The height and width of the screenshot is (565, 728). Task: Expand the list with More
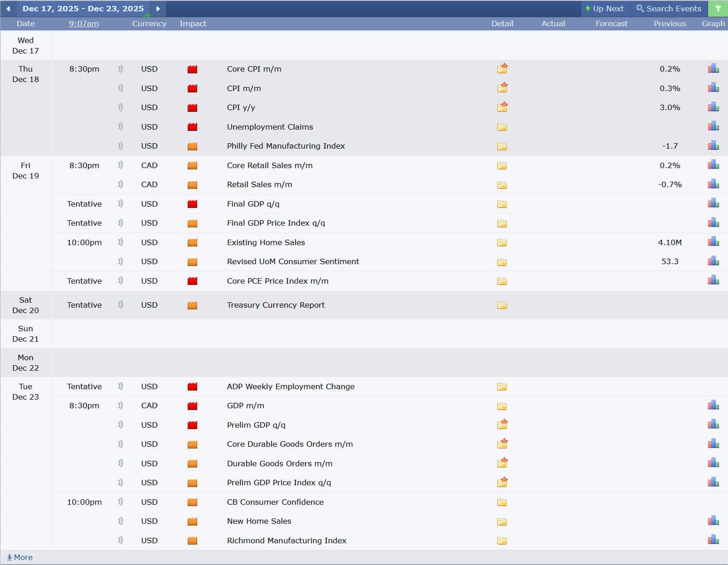[20, 557]
